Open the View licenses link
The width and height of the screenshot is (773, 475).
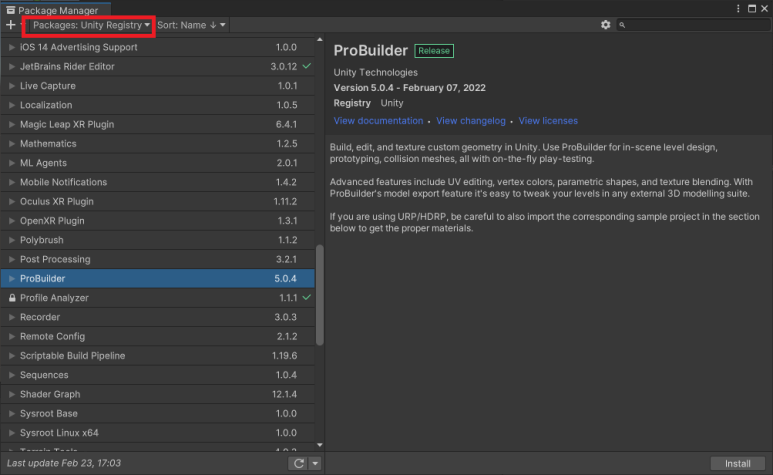pyautogui.click(x=548, y=121)
